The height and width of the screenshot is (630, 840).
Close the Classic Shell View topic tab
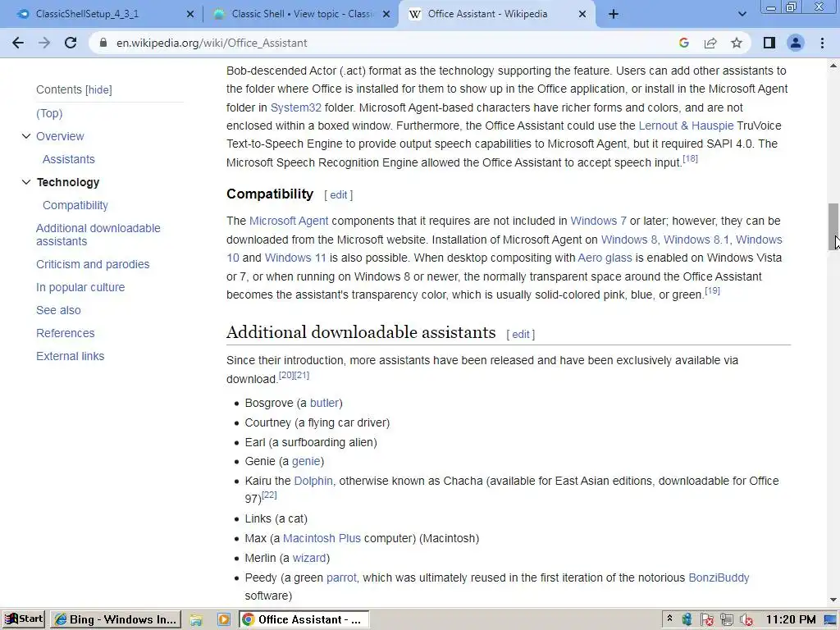click(x=386, y=15)
